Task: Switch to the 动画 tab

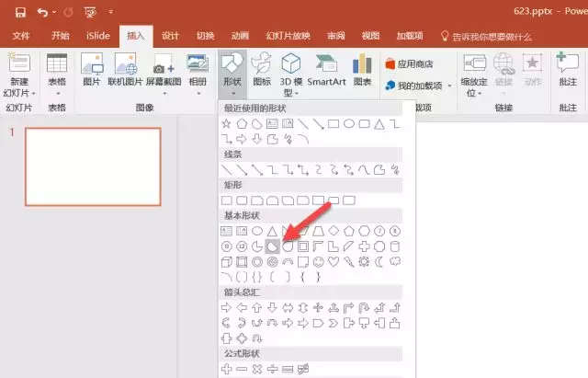Action: 240,36
